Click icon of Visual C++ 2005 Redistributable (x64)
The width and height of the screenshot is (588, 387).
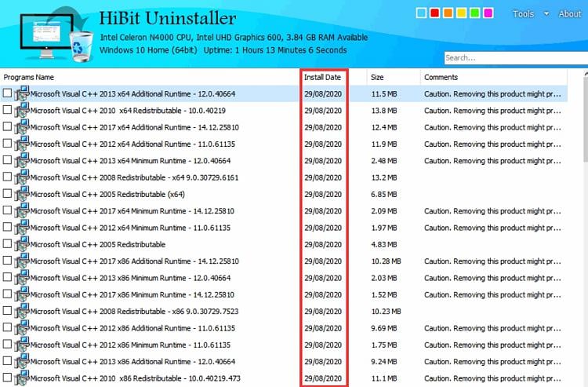coord(22,194)
